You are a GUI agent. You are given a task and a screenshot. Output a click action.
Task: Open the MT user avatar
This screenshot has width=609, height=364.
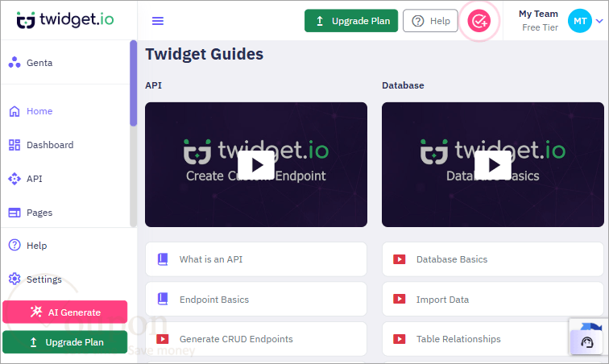(x=579, y=21)
